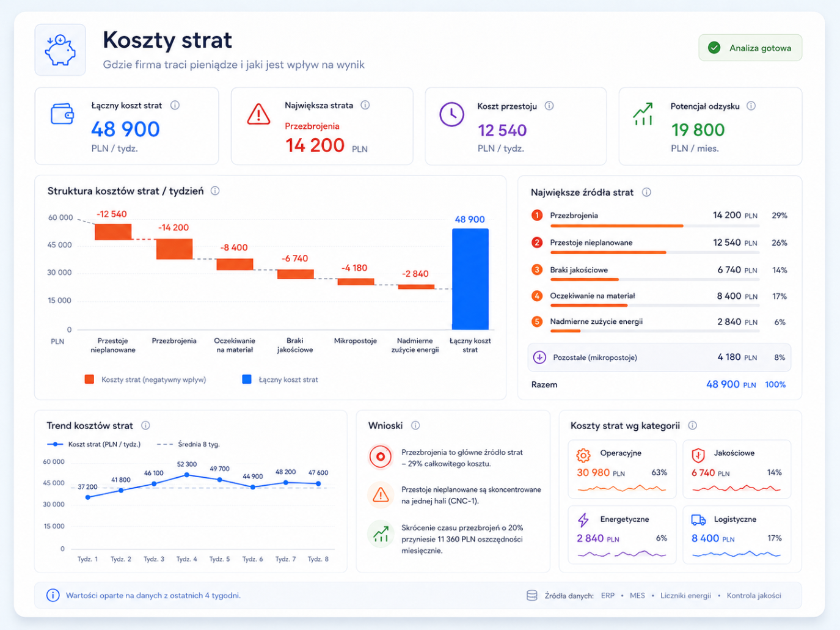
Task: Select Tydz. 1 data point 37 200
Action: [x=88, y=497]
